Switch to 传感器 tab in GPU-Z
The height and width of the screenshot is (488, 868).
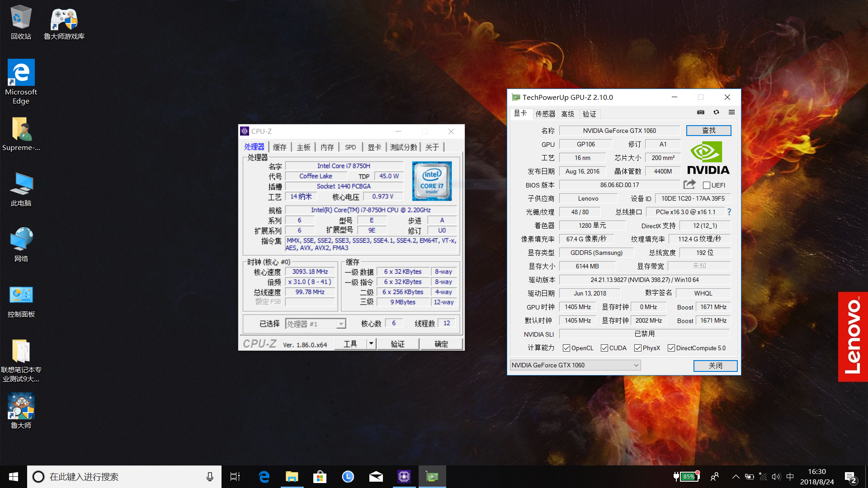point(545,114)
